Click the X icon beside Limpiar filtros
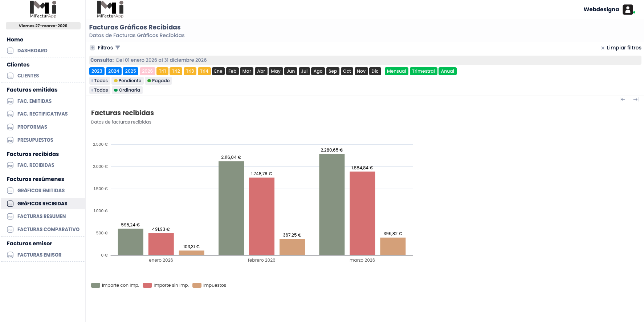Image resolution: width=644 pixels, height=322 pixels. tap(603, 48)
